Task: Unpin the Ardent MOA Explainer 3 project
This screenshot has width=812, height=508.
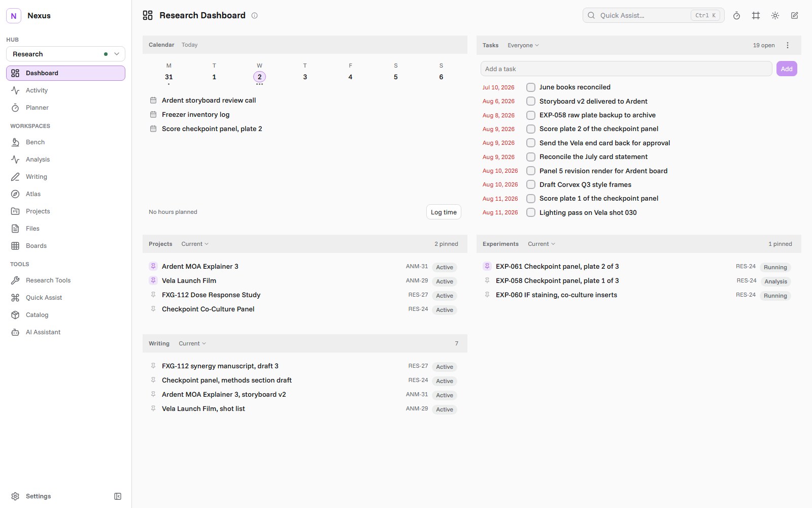Action: [x=153, y=266]
